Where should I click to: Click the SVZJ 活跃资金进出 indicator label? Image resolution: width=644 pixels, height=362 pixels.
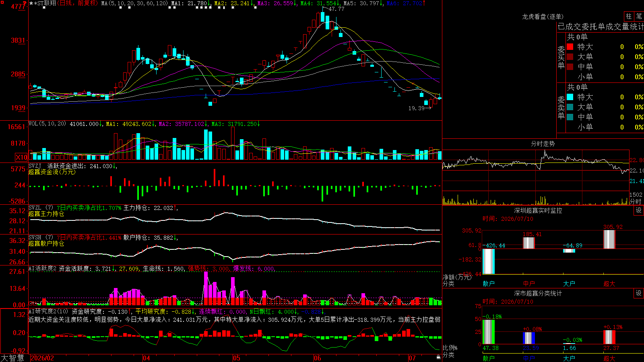[57, 166]
